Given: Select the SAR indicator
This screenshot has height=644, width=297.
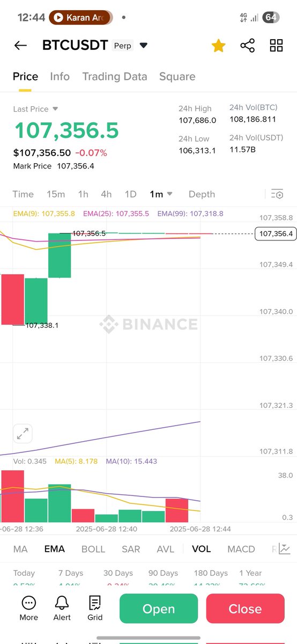Looking at the screenshot, I should (131, 549).
